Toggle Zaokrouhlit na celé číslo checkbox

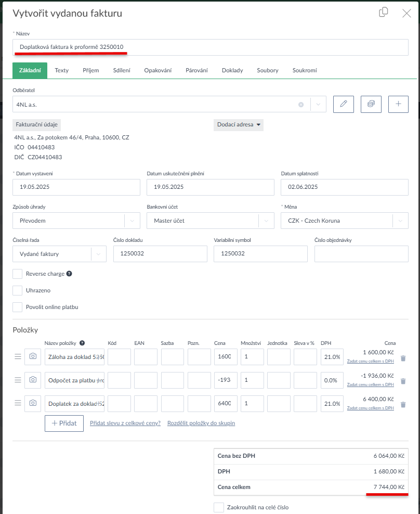[219, 507]
